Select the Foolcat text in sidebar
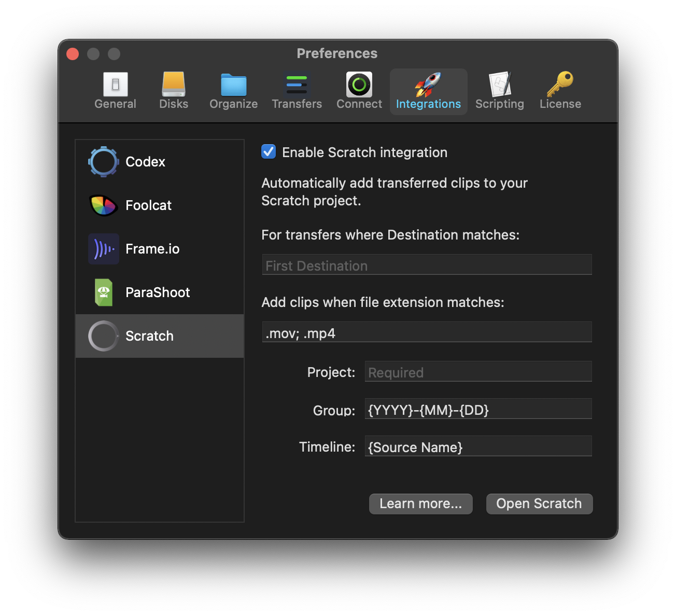This screenshot has height=616, width=676. pyautogui.click(x=148, y=205)
